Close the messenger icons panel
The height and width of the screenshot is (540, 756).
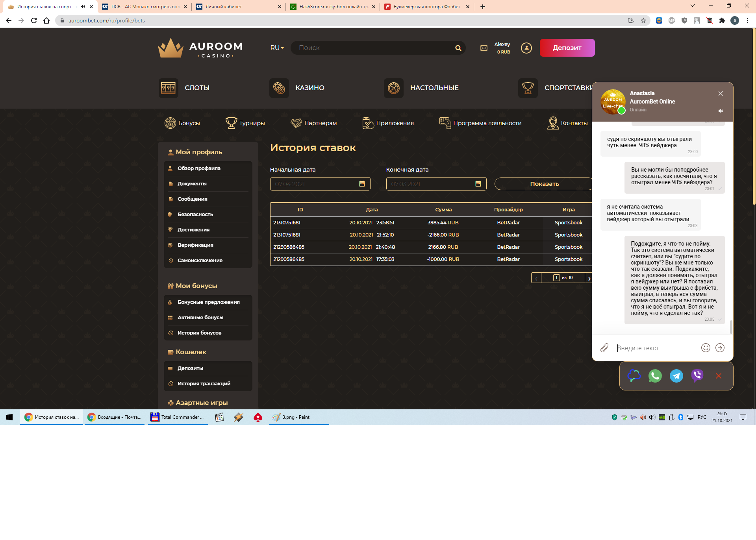pyautogui.click(x=719, y=376)
